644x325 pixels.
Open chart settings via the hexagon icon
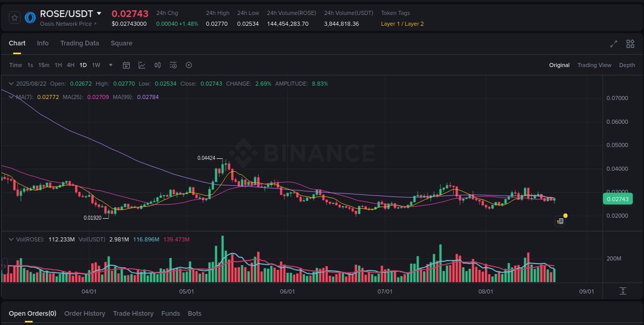(x=189, y=65)
